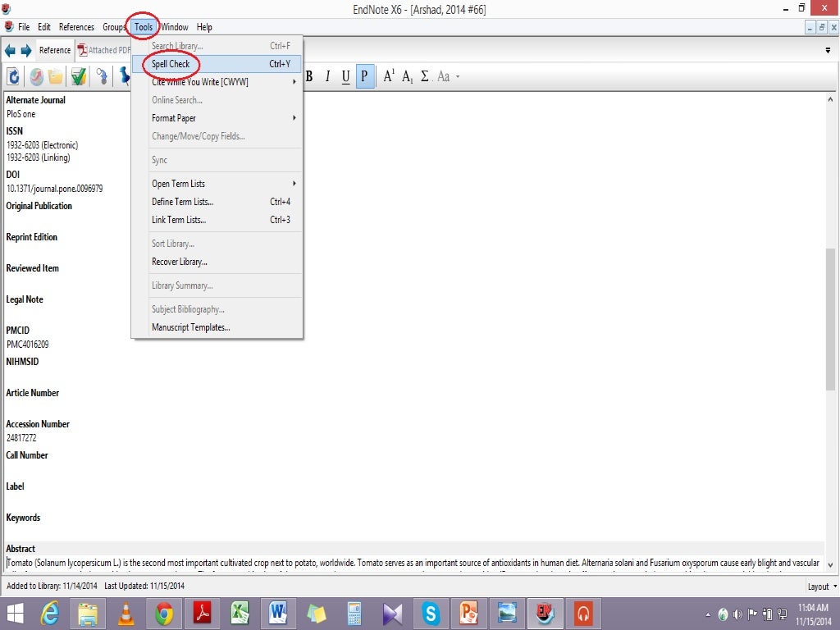Click into the Abstract text field
840x630 pixels.
[413, 565]
